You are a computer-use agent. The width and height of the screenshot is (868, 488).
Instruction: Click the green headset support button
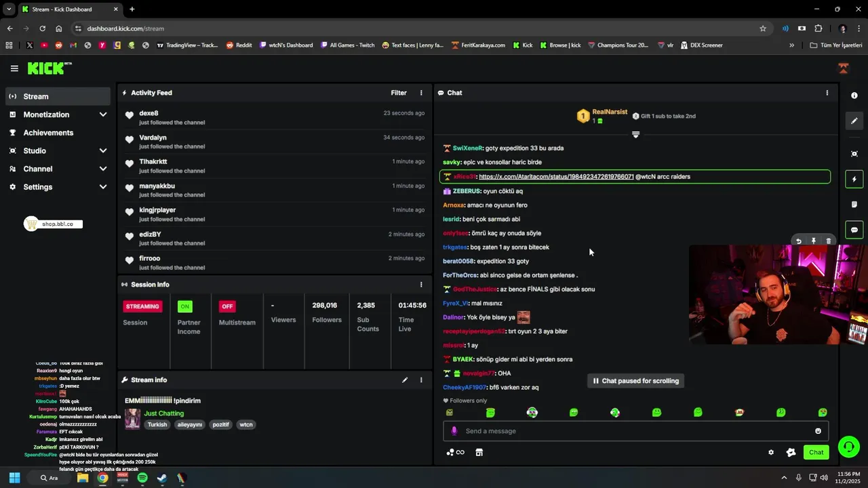coord(849,447)
